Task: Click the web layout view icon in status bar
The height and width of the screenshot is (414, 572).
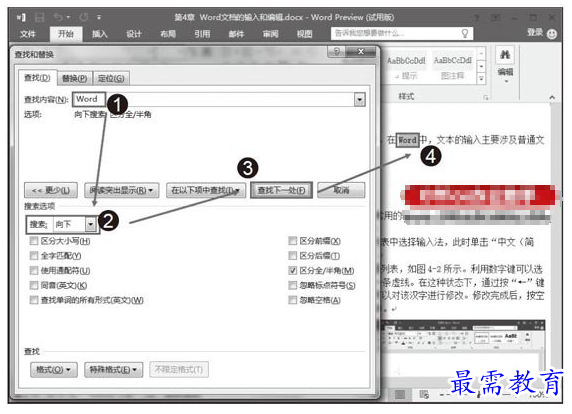Action: coord(424,394)
